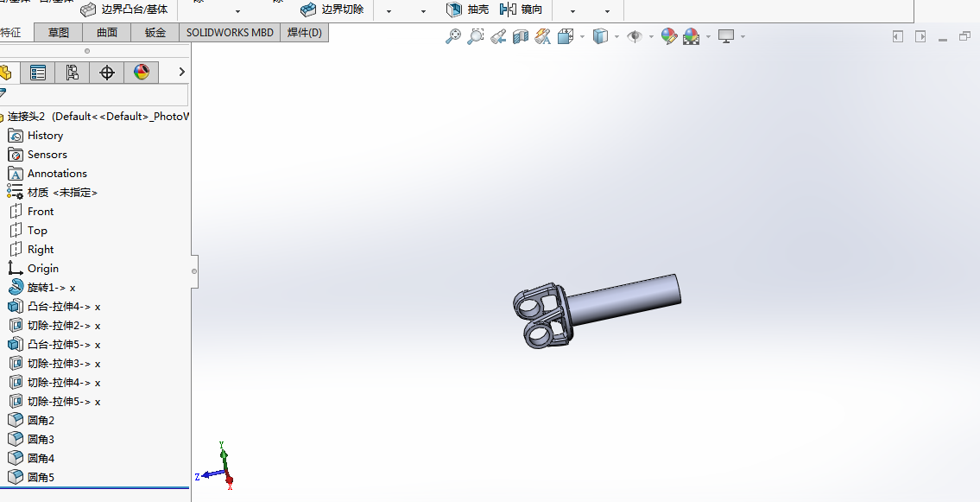Select the 圆角4 fillet feature
980x502 pixels.
(31, 458)
